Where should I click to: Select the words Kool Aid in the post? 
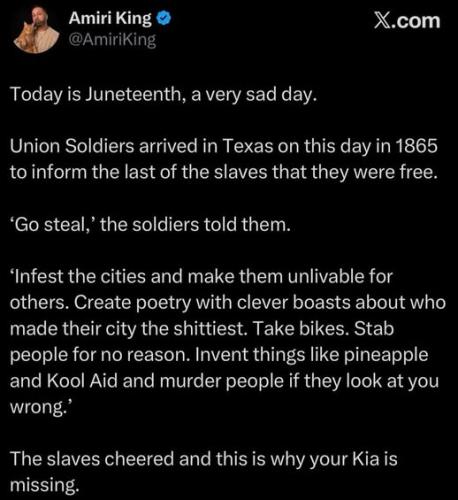tap(82, 380)
